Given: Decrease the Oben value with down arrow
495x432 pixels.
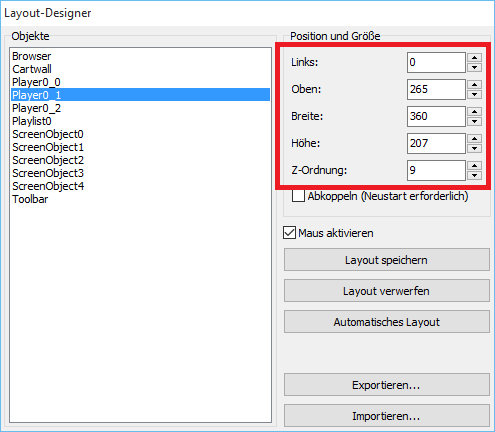Looking at the screenshot, I should click(x=474, y=94).
